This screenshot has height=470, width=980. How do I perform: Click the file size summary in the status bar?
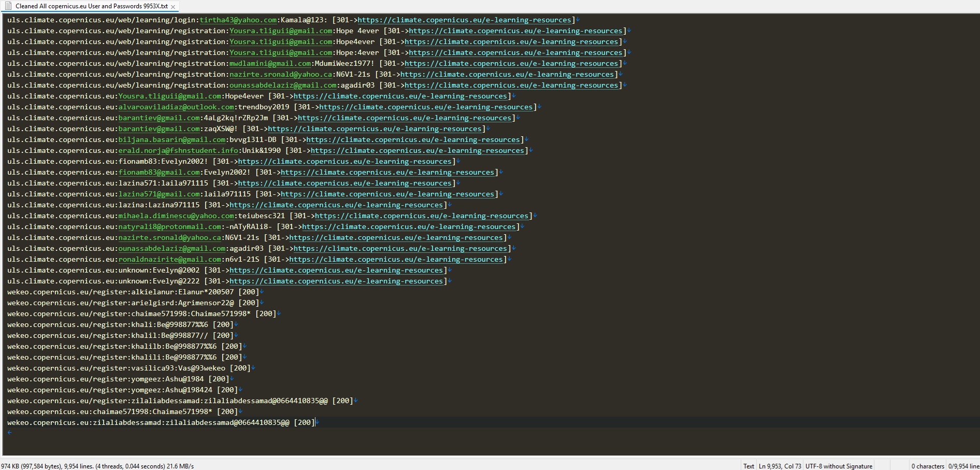point(98,466)
